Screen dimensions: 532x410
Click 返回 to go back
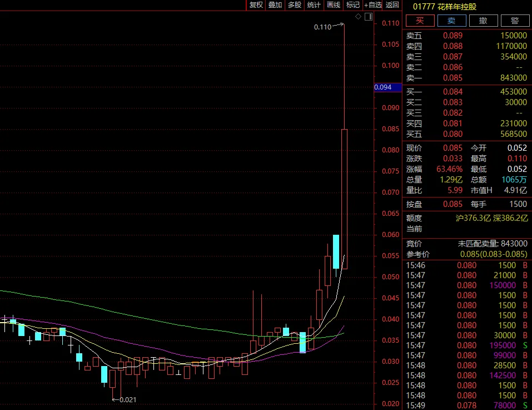(x=392, y=5)
